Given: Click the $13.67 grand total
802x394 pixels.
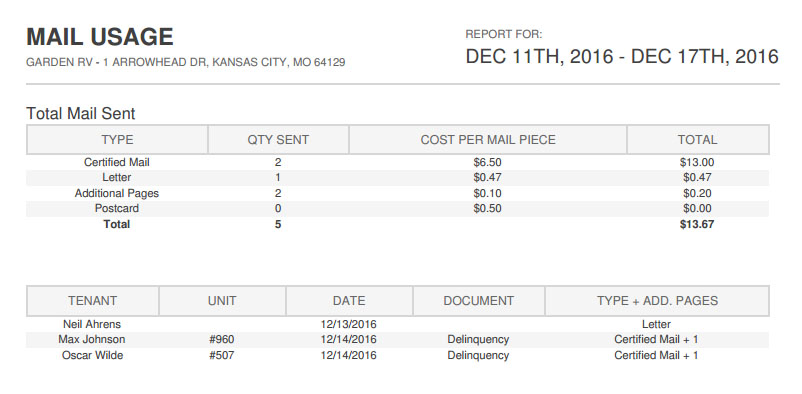Looking at the screenshot, I should [697, 224].
